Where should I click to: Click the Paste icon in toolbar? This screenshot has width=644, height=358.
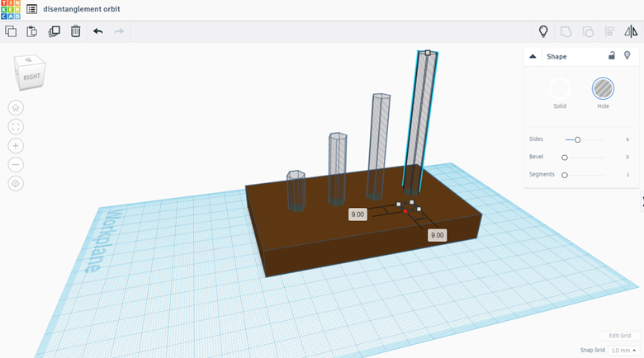tap(31, 31)
